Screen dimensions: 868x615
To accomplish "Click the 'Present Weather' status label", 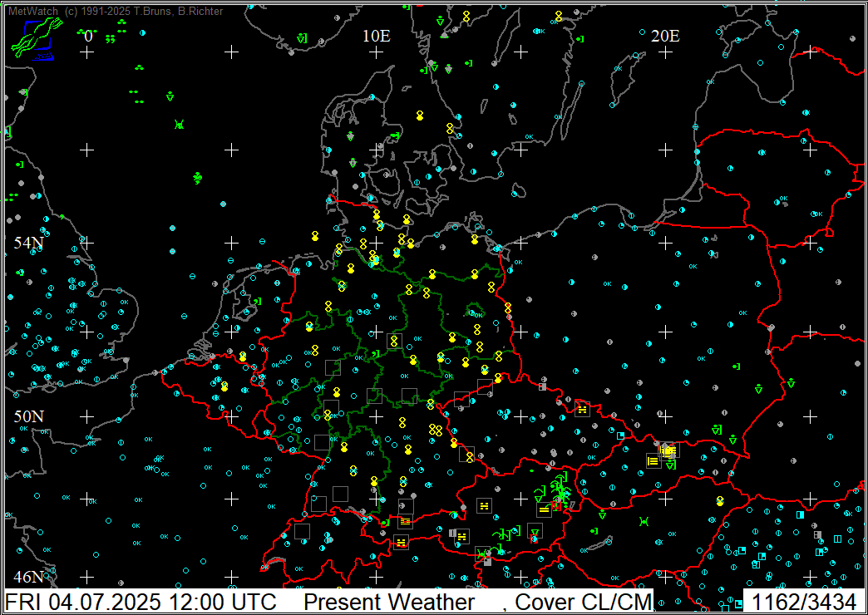I will pyautogui.click(x=389, y=602).
